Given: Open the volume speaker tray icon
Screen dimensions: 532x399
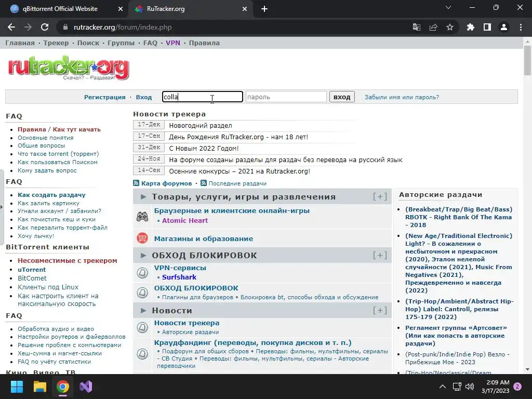Looking at the screenshot, I should pyautogui.click(x=470, y=387).
